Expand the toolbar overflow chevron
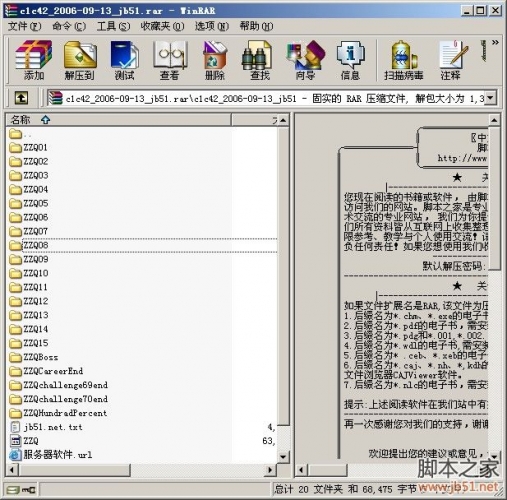 coord(495,42)
